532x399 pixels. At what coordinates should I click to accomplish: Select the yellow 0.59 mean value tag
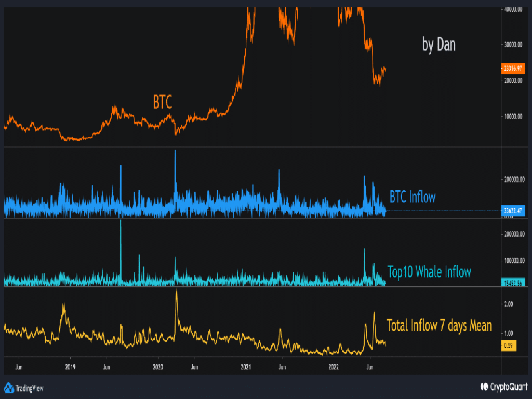(509, 344)
